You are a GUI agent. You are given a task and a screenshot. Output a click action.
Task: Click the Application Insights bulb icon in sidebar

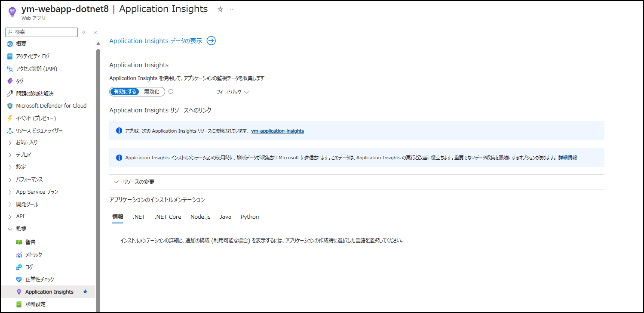pos(19,292)
